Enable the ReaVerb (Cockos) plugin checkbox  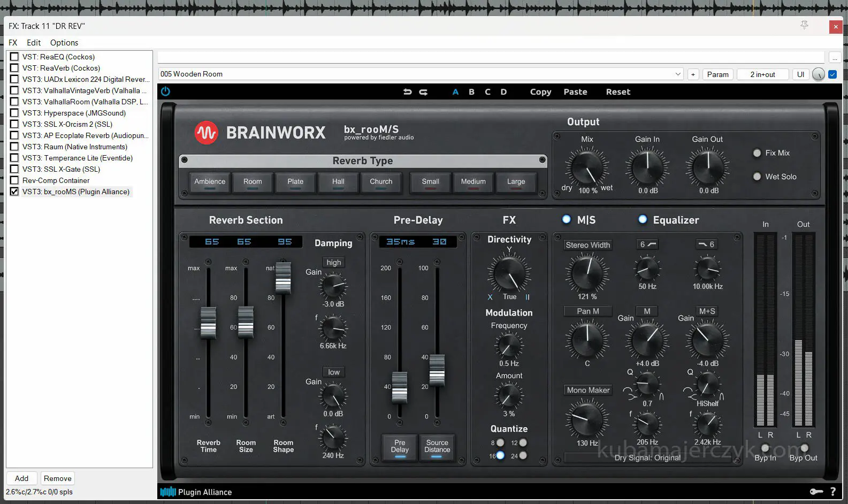(x=14, y=68)
